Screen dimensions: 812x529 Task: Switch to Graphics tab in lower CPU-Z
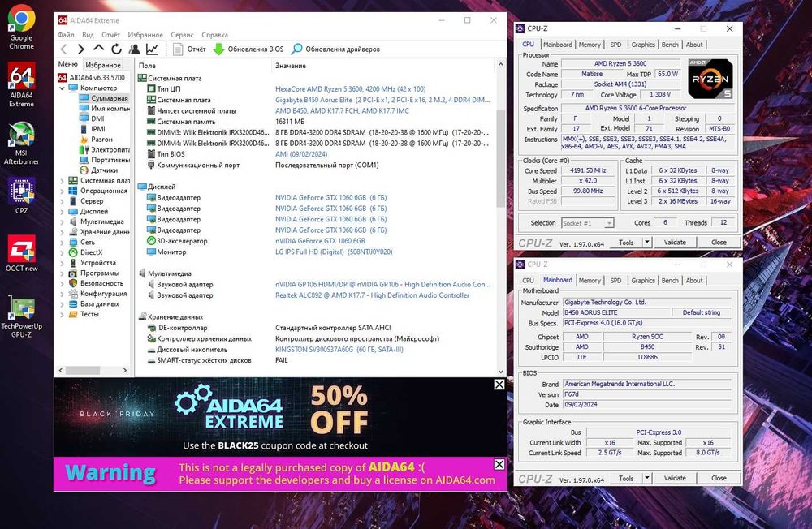(x=642, y=280)
